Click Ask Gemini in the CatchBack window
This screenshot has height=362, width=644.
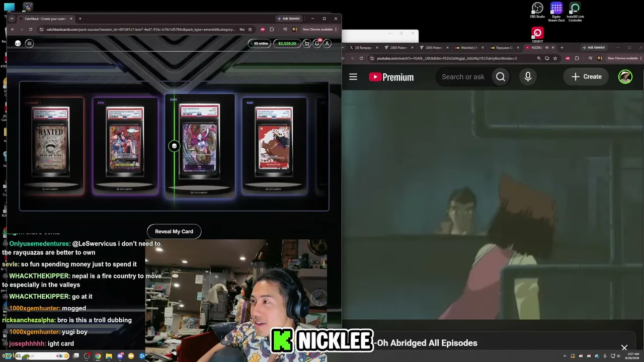tap(288, 19)
